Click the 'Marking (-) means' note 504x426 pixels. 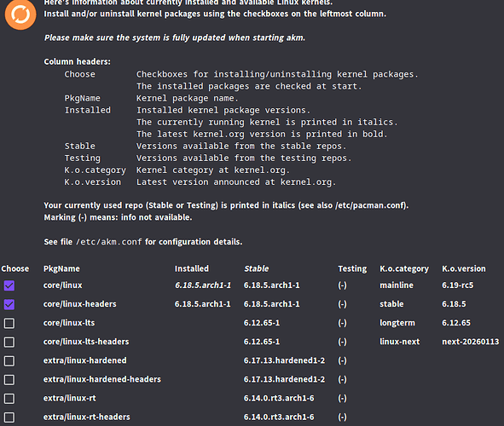118,217
